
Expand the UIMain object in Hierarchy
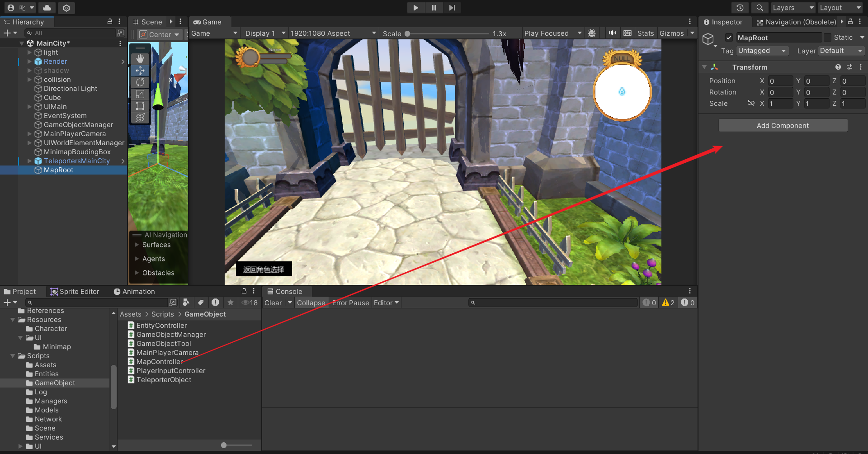[x=30, y=107]
